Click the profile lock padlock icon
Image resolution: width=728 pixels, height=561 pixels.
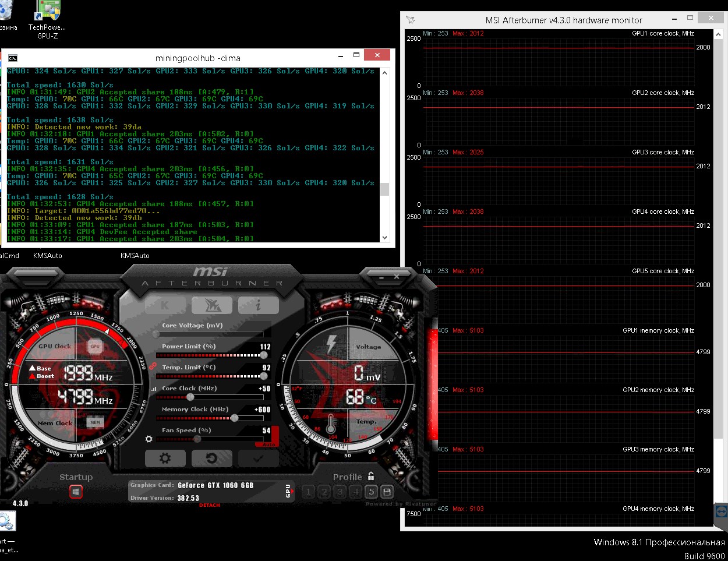click(x=370, y=477)
